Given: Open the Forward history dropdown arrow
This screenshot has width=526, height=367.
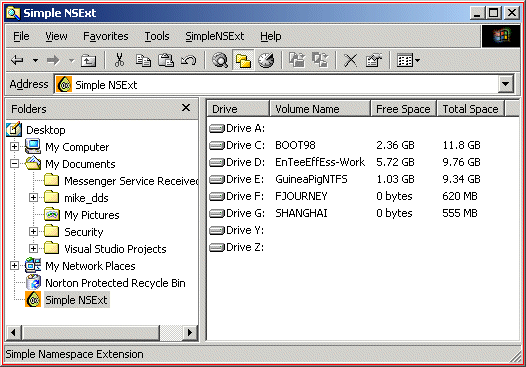Looking at the screenshot, I should (71, 61).
